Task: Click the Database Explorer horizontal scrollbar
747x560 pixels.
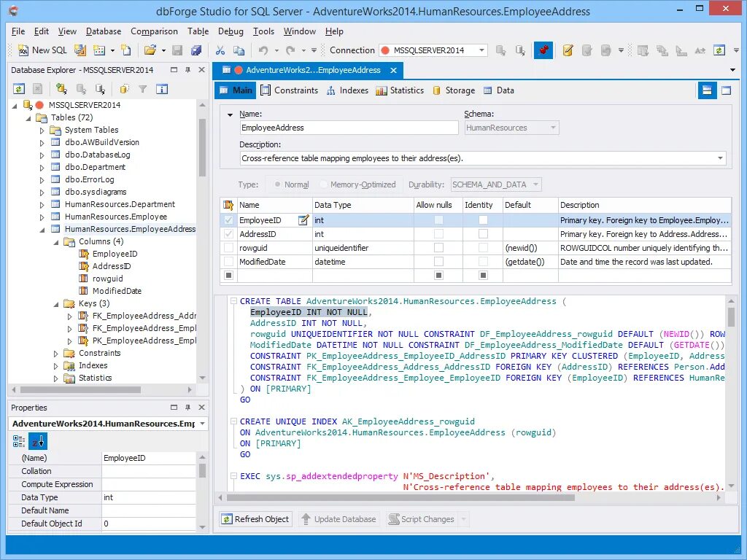Action: point(80,389)
